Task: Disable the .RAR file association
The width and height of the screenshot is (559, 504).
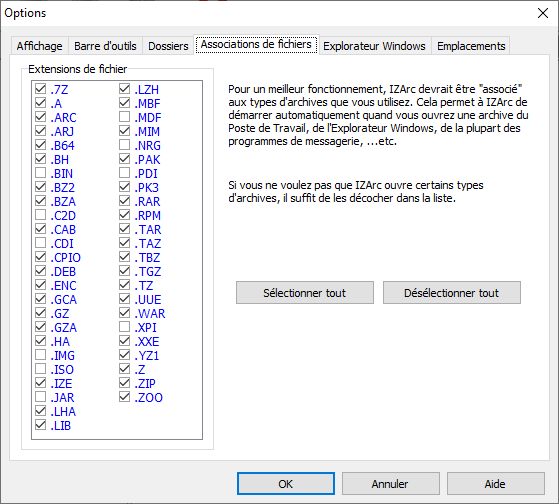Action: click(x=124, y=201)
